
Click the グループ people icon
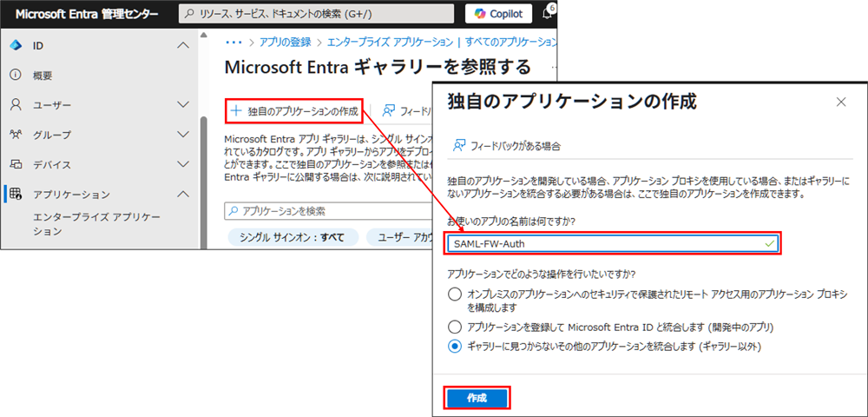pyautogui.click(x=16, y=135)
